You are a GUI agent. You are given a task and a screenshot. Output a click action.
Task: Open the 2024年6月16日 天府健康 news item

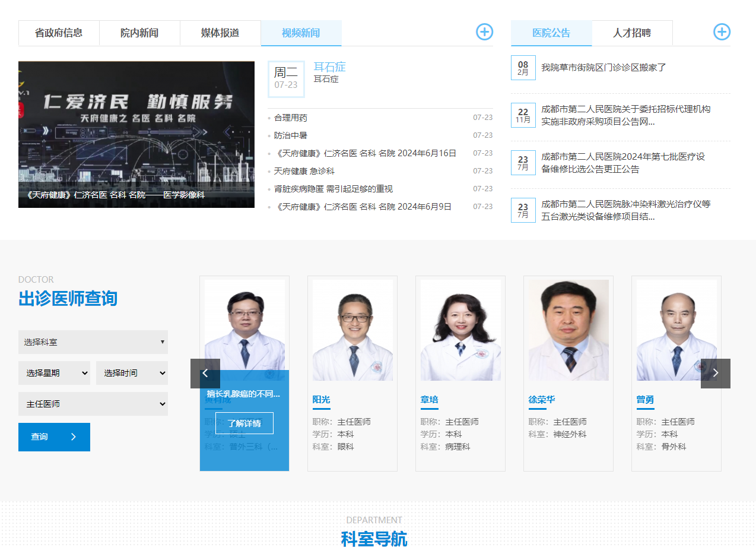[x=365, y=153]
